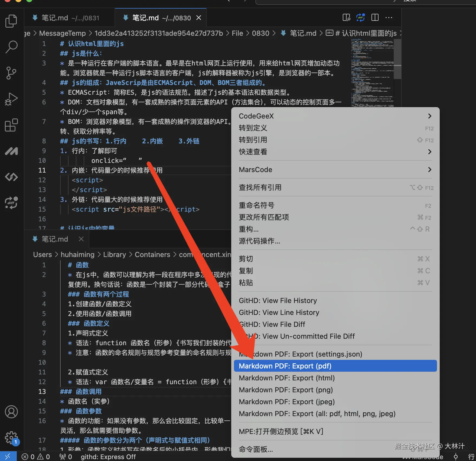Choose Markdown PDF: Export (pdf)

tap(335, 366)
